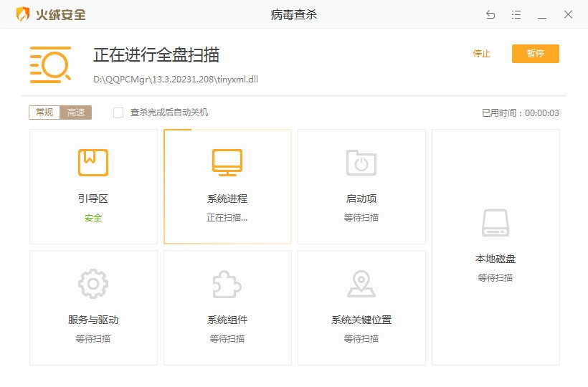The image size is (588, 387).
Task: Minimize the virus scan window
Action: (x=542, y=14)
